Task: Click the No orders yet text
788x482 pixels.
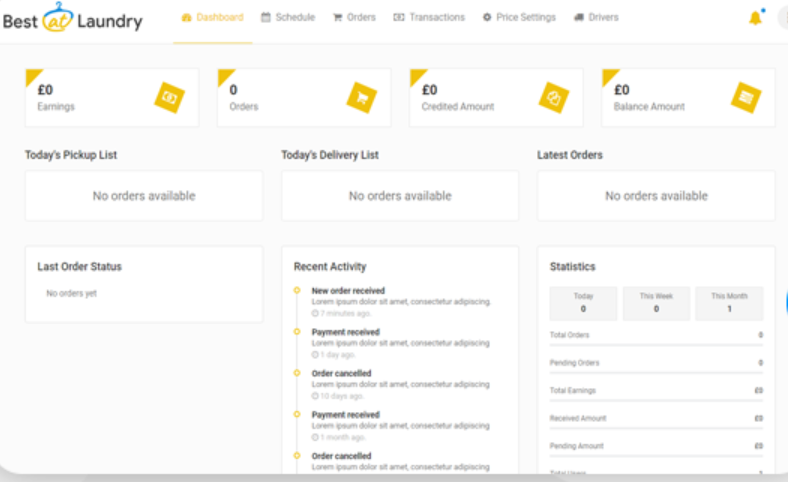Action: point(71,293)
